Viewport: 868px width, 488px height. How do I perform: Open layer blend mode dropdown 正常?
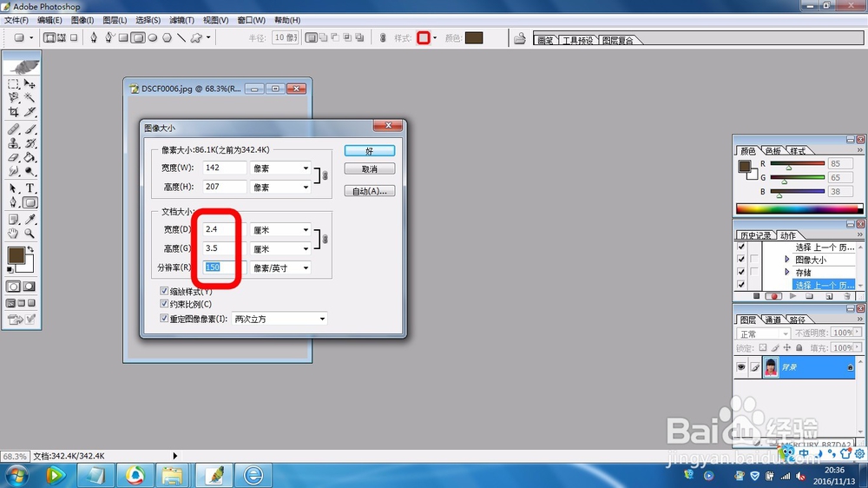pos(763,333)
